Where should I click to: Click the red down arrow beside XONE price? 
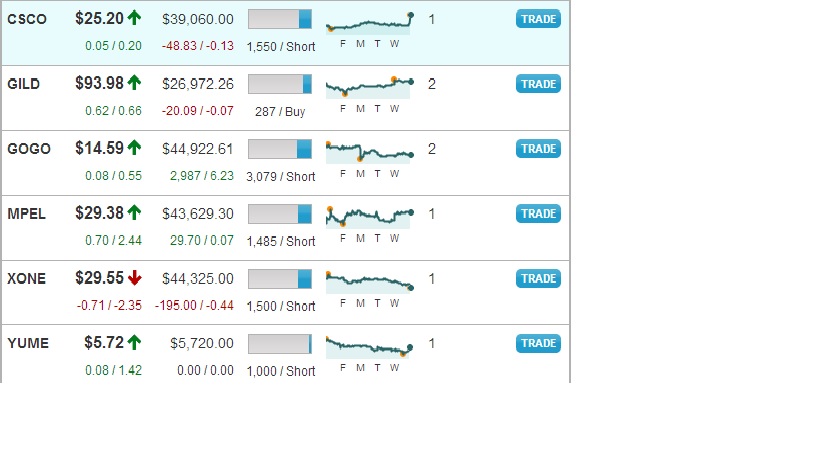[134, 277]
